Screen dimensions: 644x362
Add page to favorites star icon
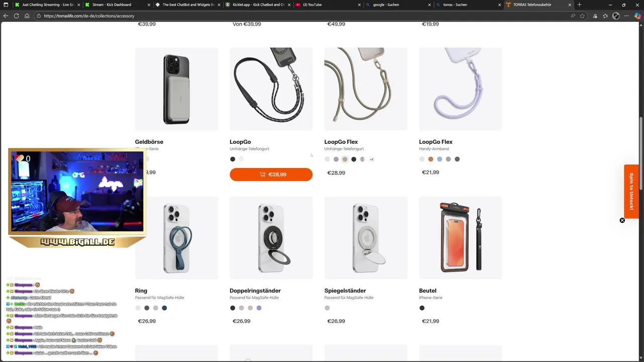click(582, 16)
